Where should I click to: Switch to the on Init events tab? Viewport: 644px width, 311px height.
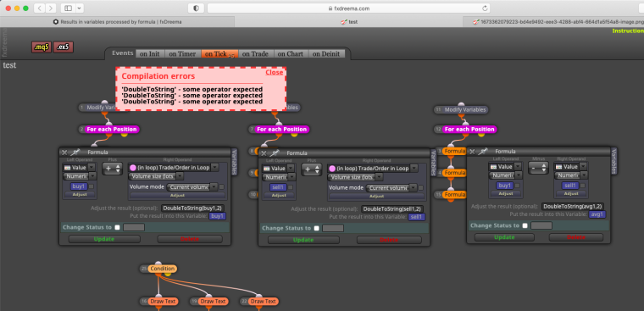coord(150,54)
